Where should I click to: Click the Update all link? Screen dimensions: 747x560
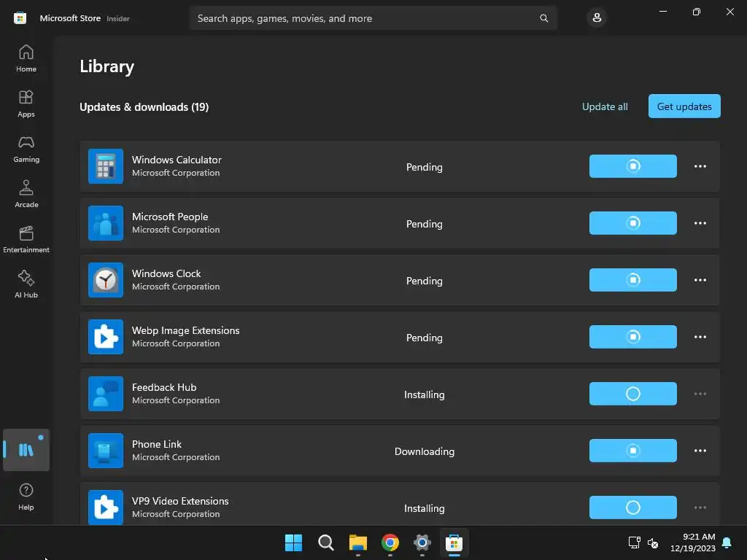(x=605, y=106)
